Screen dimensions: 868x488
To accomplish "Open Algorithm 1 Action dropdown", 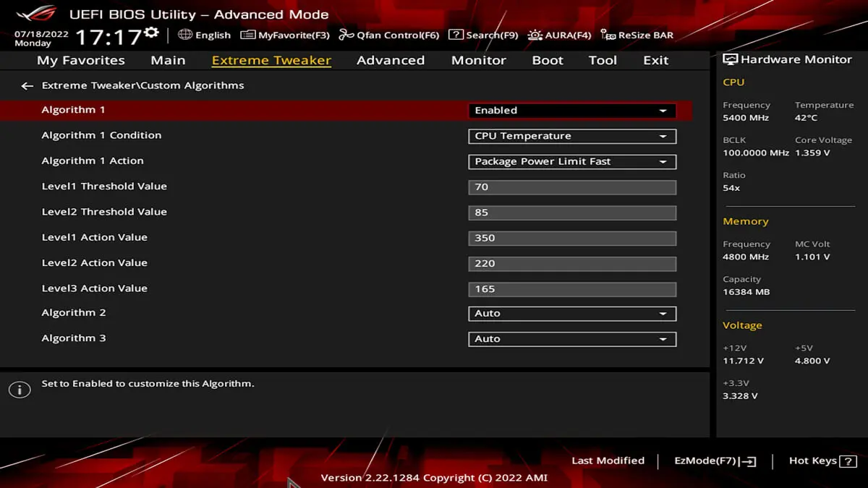I will pos(571,161).
